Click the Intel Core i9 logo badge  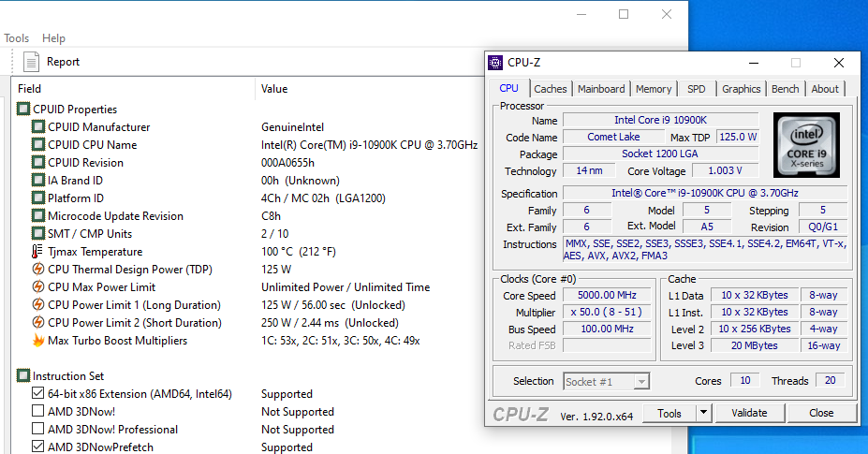(806, 145)
